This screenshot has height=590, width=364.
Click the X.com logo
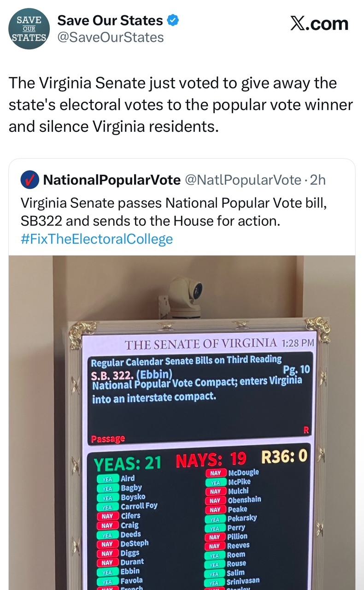[319, 23]
